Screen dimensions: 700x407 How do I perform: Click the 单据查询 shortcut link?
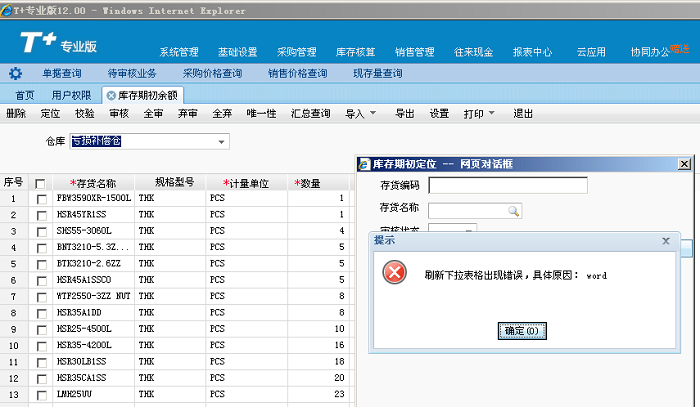[62, 73]
